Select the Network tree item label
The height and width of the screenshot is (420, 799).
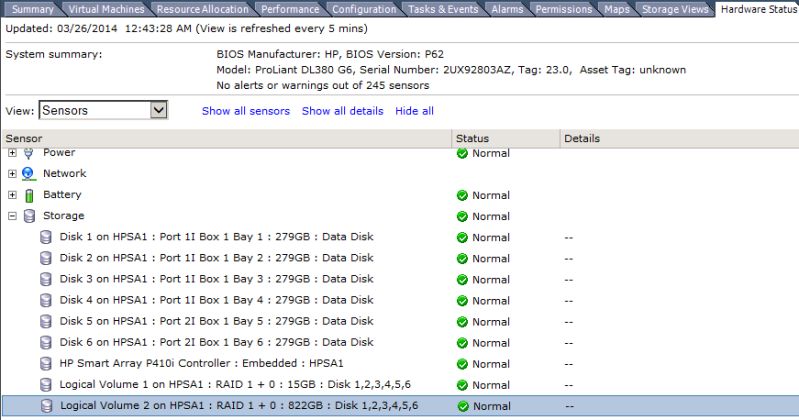click(x=65, y=173)
